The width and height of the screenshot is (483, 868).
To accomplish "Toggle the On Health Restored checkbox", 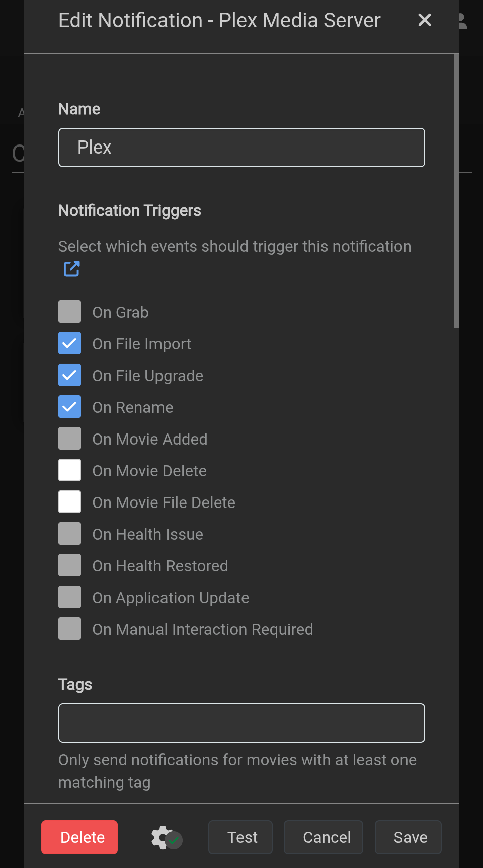I will [69, 565].
